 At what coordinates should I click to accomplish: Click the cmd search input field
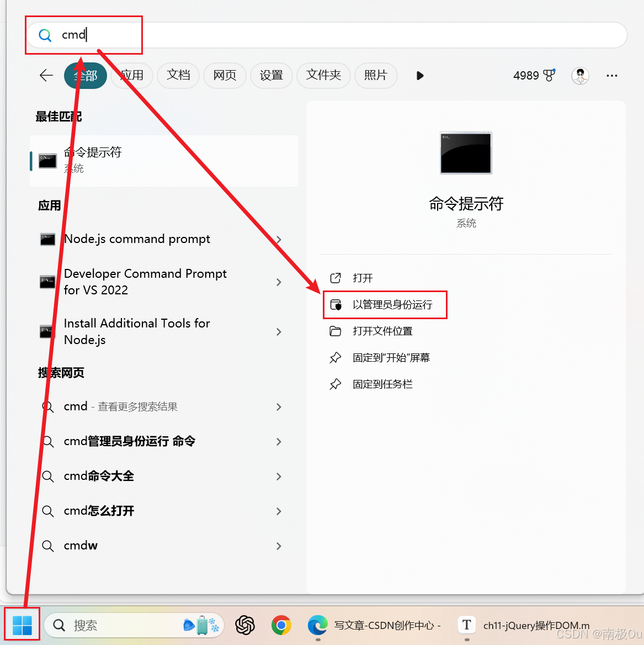[x=327, y=35]
